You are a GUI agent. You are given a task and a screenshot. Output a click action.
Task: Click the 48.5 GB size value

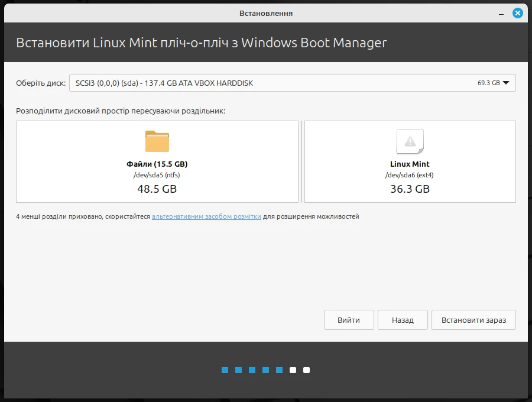click(157, 189)
